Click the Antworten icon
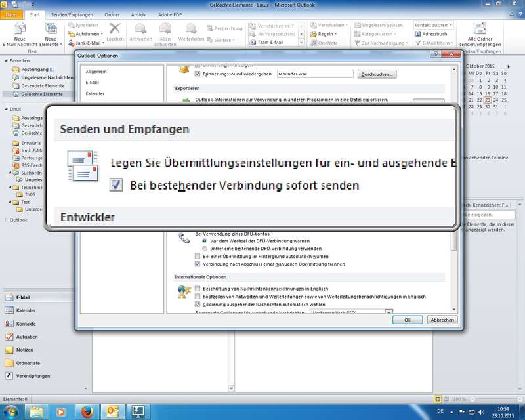This screenshot has height=420, width=525. (140, 29)
